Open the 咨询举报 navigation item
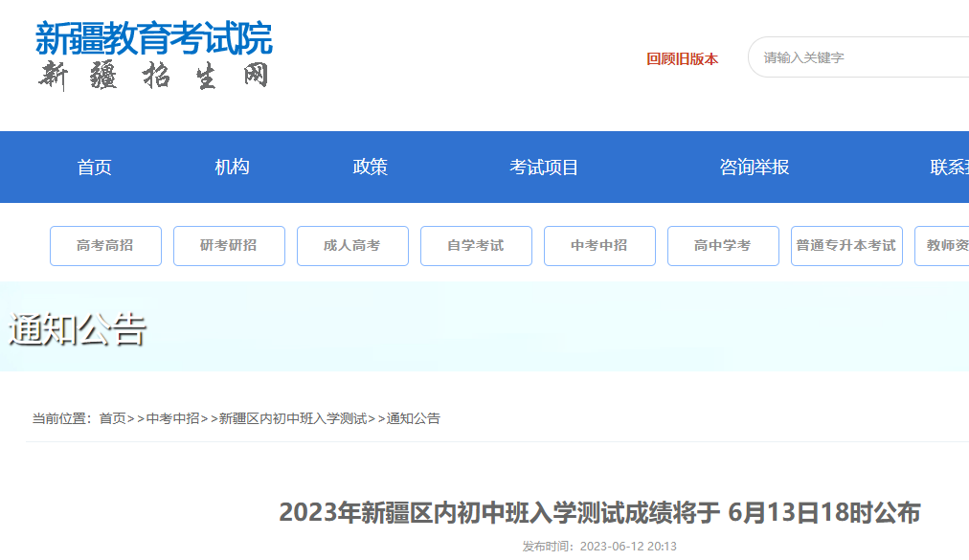 pos(754,167)
